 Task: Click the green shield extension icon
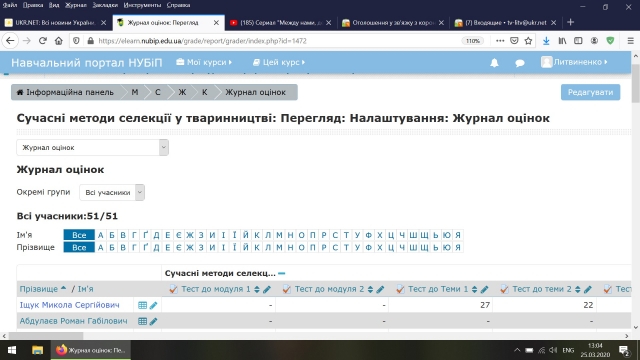tap(610, 41)
